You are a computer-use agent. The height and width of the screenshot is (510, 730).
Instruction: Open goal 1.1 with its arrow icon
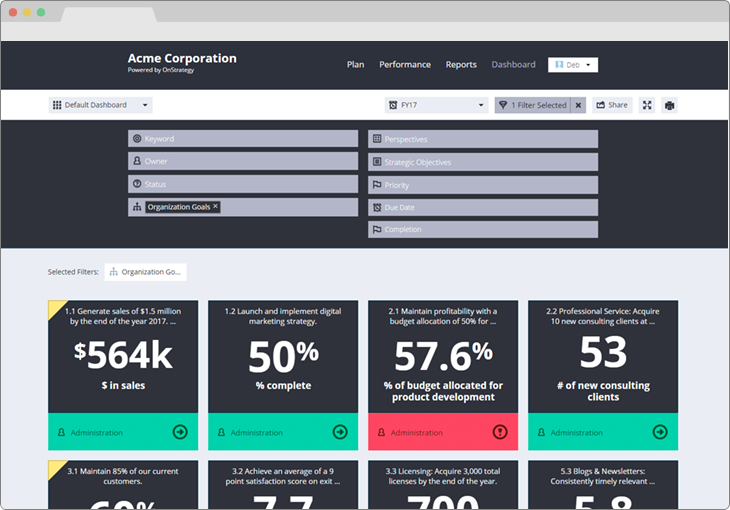click(180, 432)
